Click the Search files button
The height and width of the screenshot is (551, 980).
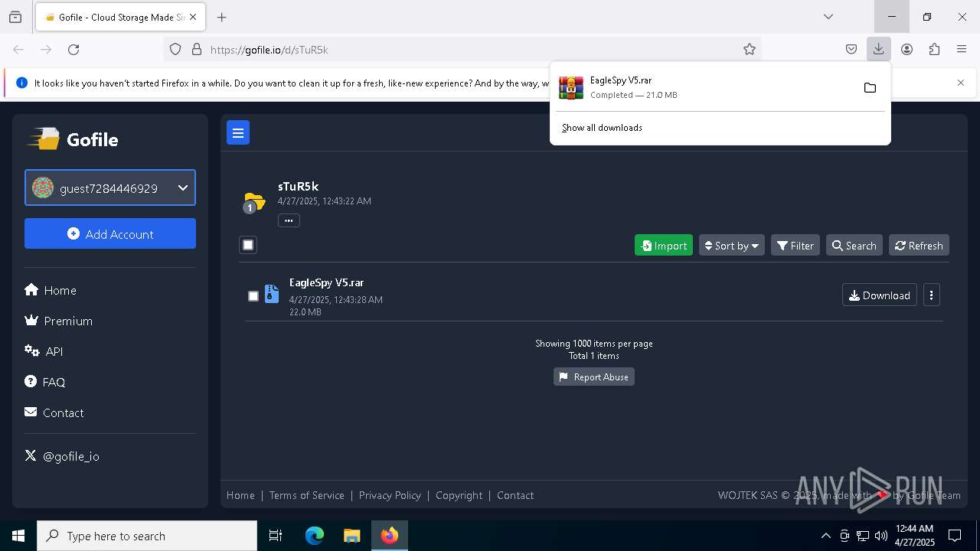[854, 246]
